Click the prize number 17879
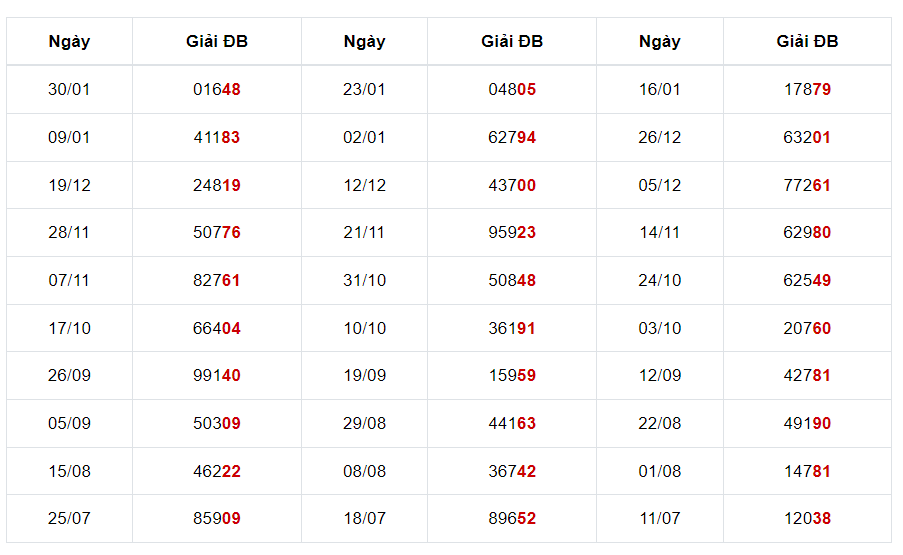Viewport: 903px width, 555px height. [807, 89]
